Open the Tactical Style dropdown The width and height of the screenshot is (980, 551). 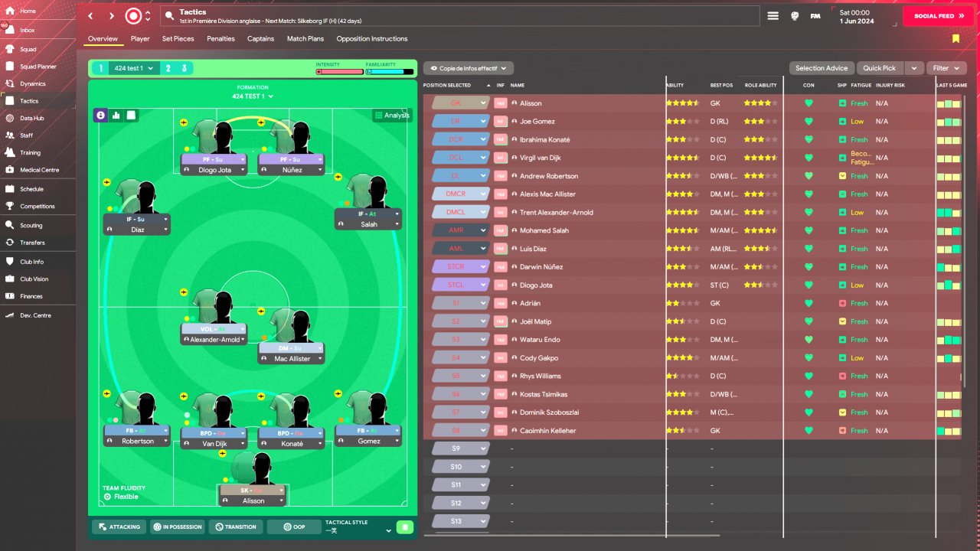pyautogui.click(x=360, y=527)
